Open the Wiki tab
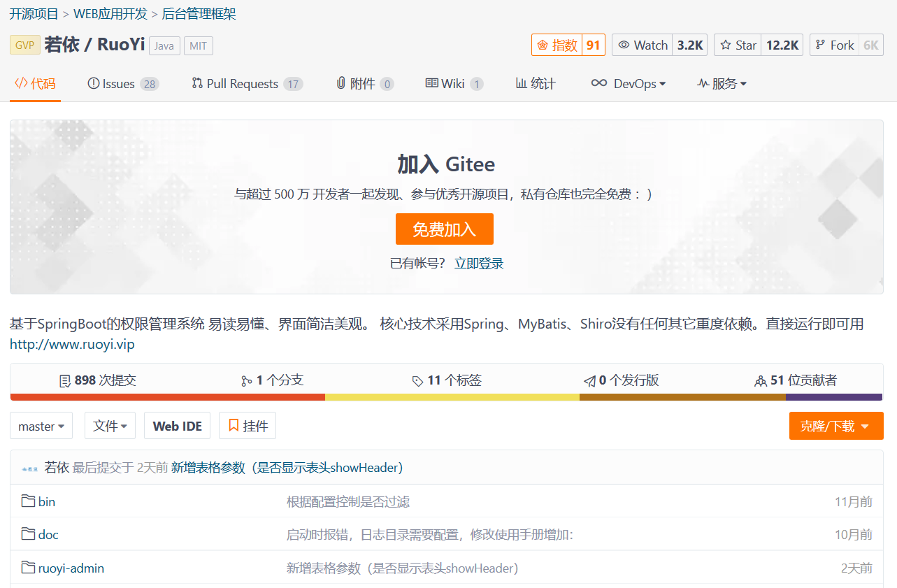 [x=454, y=84]
